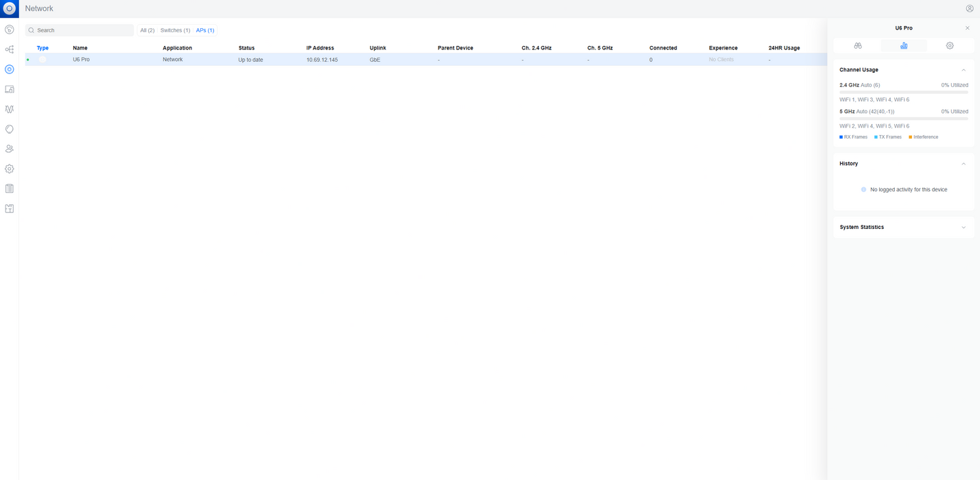The width and height of the screenshot is (980, 480).
Task: Open the balloon-shaped icon in sidebar
Action: [x=9, y=129]
